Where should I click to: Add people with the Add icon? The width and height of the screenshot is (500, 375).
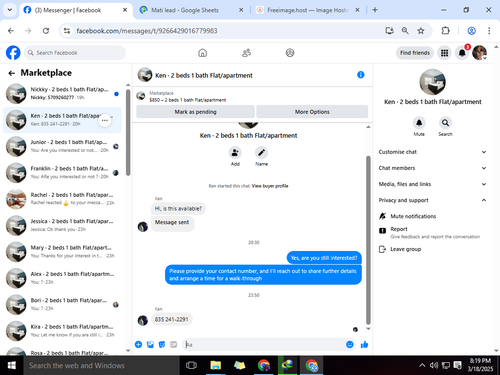click(x=235, y=153)
